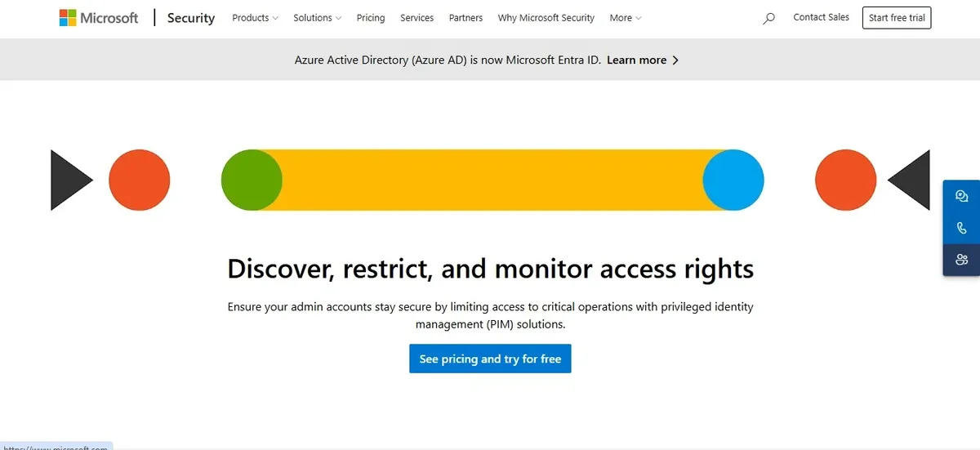The height and width of the screenshot is (450, 980).
Task: Click the Start free trial button
Action: 897,18
